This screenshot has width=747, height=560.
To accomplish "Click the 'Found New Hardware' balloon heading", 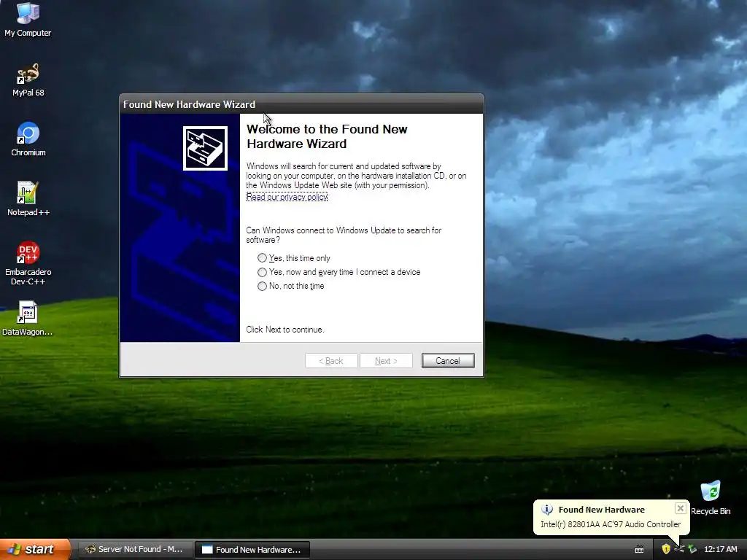I will point(602,510).
